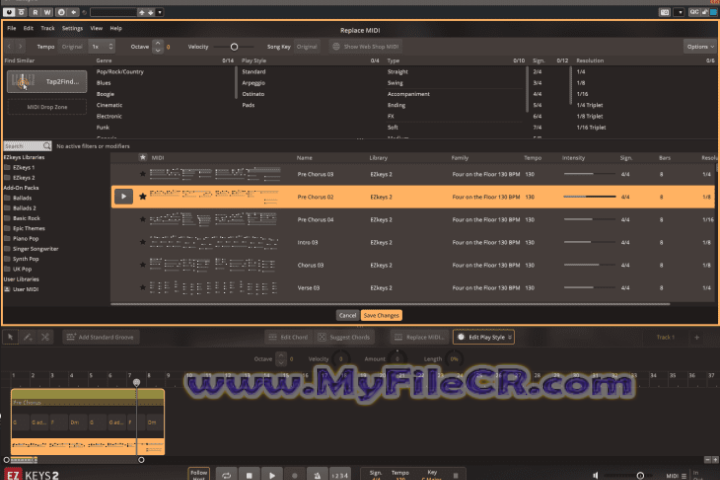
Task: Open the View menu
Action: coord(96,28)
